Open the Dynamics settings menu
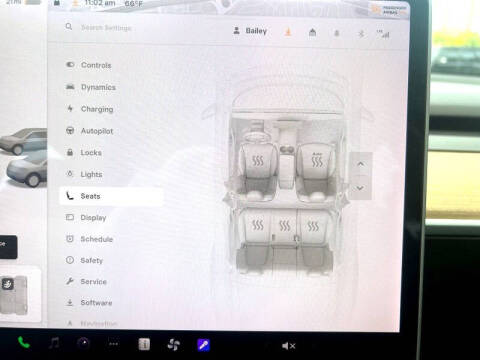The height and width of the screenshot is (360, 480). pyautogui.click(x=111, y=87)
